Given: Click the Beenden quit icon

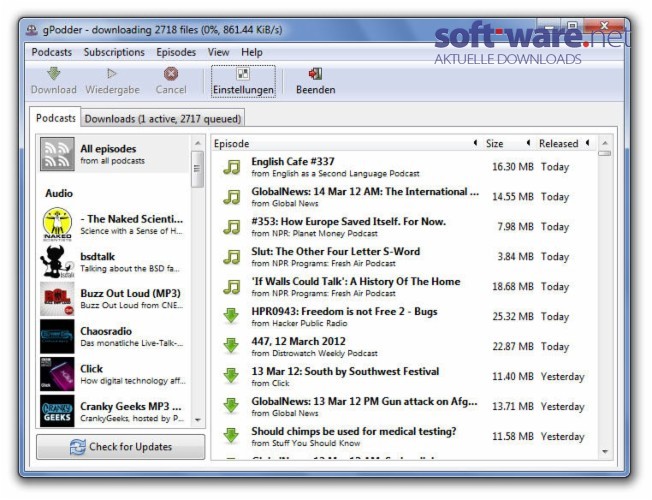Looking at the screenshot, I should click(x=315, y=74).
